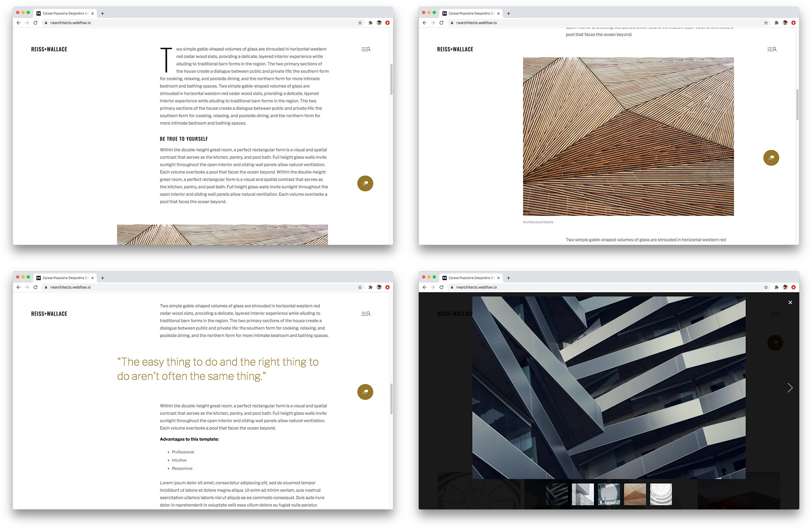Open new tab in drop-cap text window
Viewport: 812px width, 529px height.
[103, 13]
